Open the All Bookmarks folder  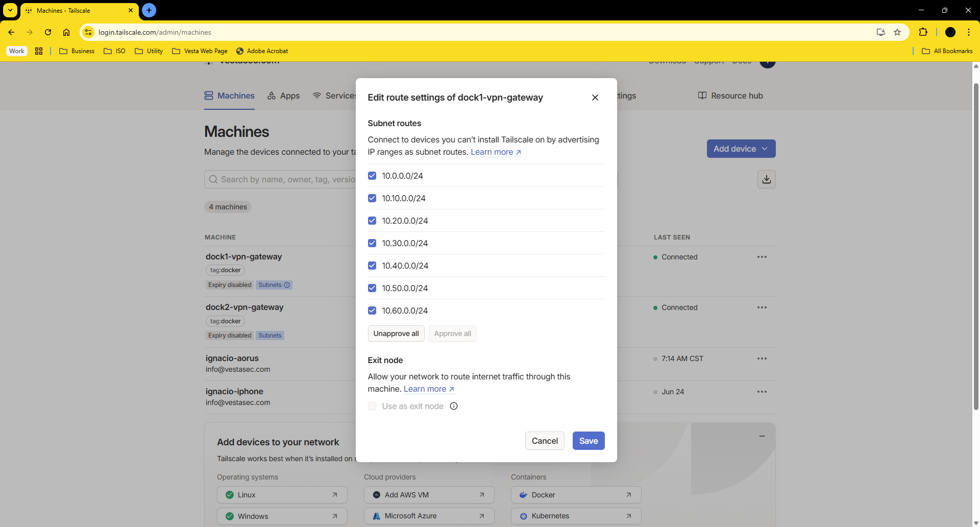tap(947, 51)
